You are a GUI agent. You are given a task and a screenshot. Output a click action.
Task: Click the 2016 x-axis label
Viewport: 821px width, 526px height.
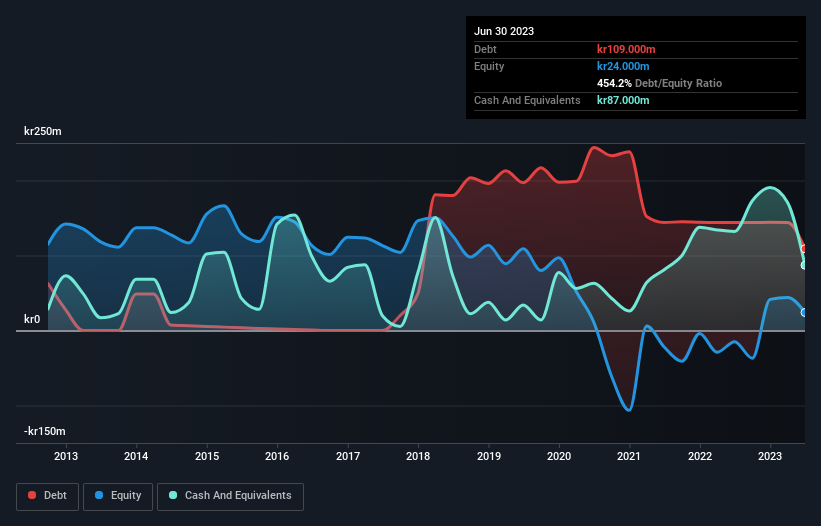click(x=277, y=456)
